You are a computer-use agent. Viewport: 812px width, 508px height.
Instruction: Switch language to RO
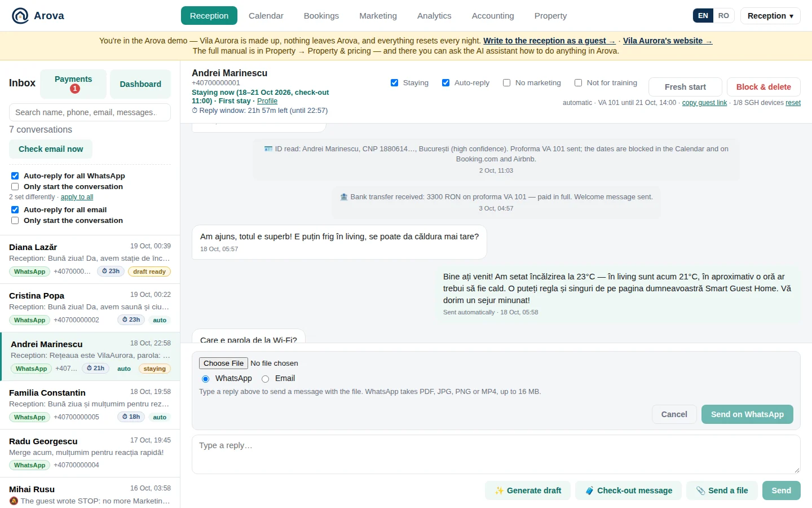pyautogui.click(x=723, y=16)
